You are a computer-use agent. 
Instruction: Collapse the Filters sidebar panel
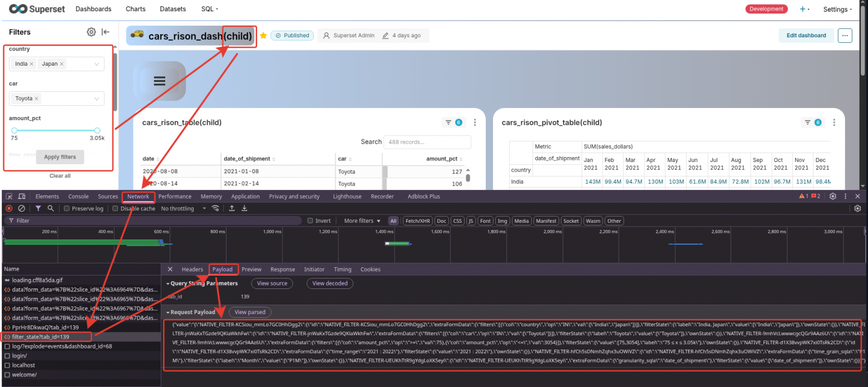point(106,32)
